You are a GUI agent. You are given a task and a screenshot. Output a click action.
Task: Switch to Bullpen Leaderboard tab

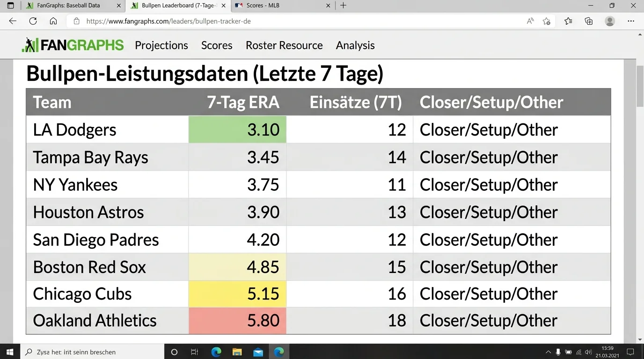point(178,6)
